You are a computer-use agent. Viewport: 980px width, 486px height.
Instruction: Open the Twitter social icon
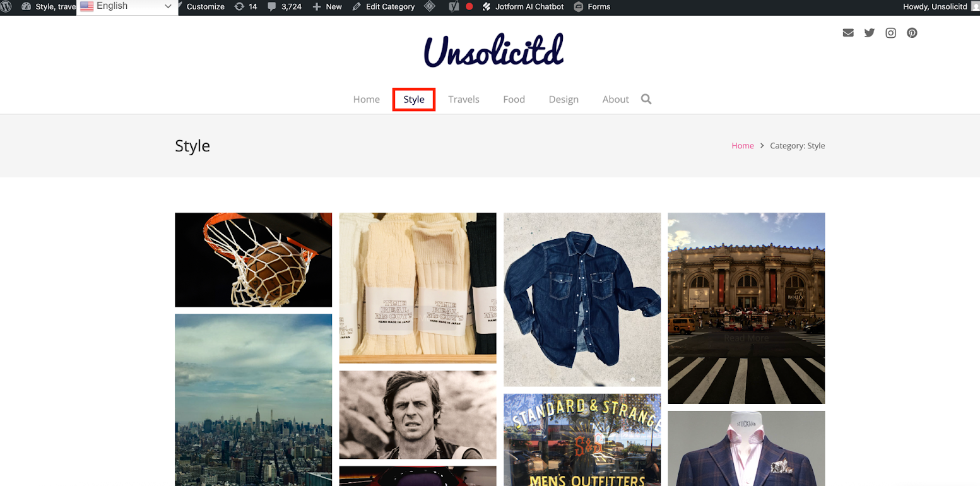click(x=870, y=33)
